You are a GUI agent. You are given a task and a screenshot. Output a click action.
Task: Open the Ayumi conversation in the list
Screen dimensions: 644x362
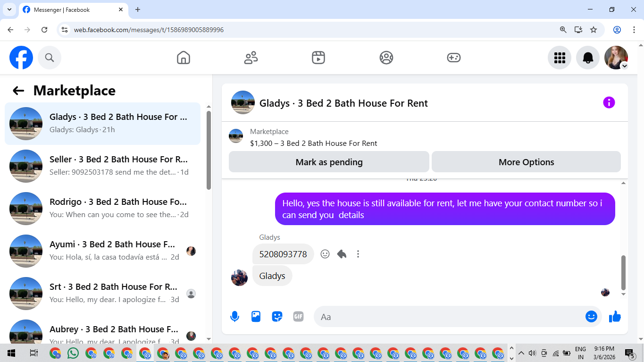pyautogui.click(x=102, y=251)
